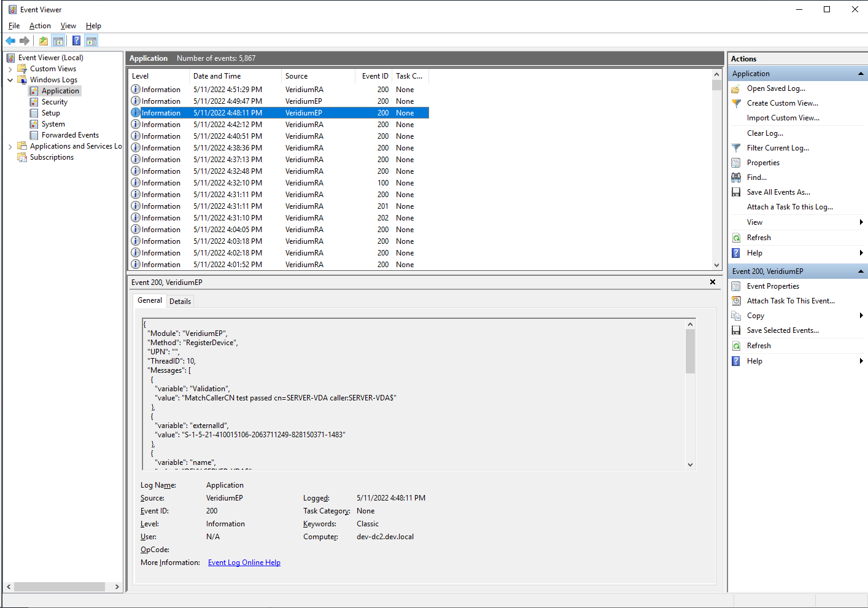The width and height of the screenshot is (868, 608).
Task: Expand Applications and Services Logs node
Action: pos(10,147)
